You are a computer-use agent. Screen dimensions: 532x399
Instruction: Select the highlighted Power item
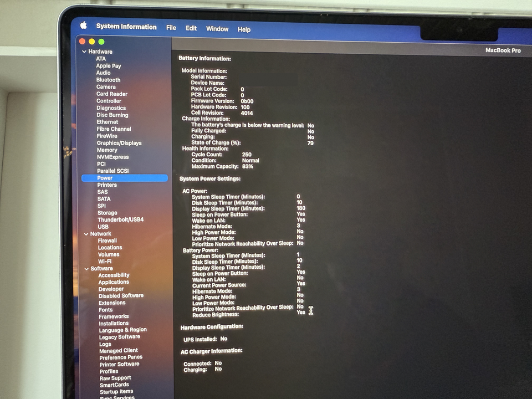pyautogui.click(x=125, y=178)
